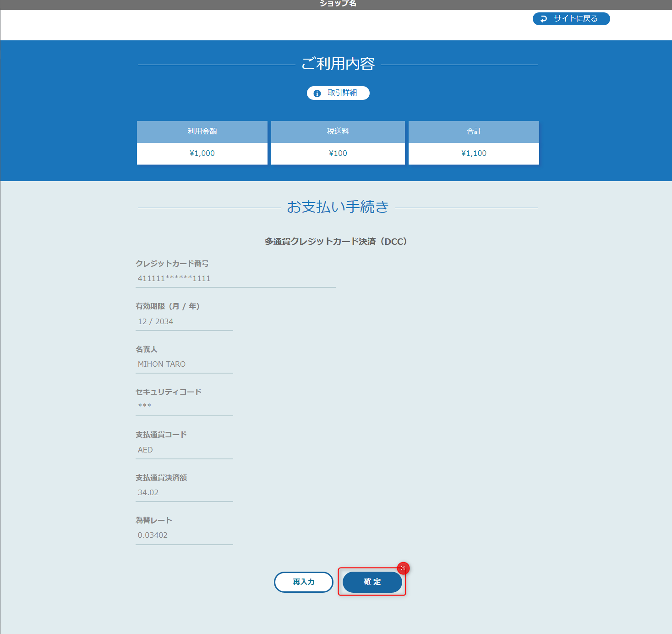The image size is (672, 634).
Task: Click サイトに戻る to return to site
Action: tap(571, 19)
